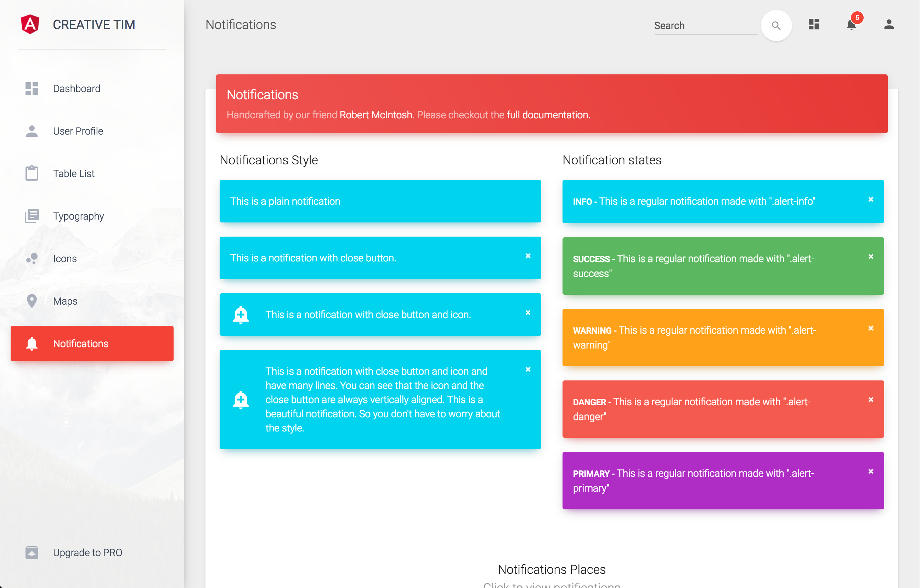Open the dashboard grid icon in navbar
This screenshot has width=921, height=588.
[x=814, y=24]
